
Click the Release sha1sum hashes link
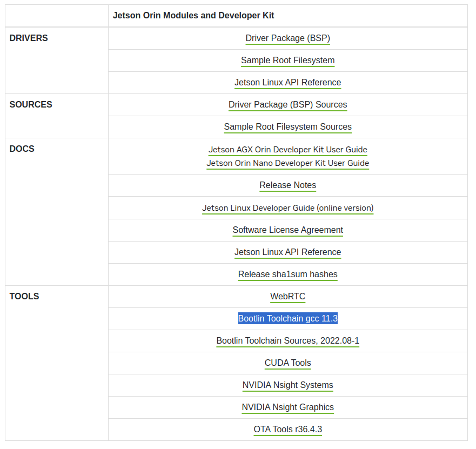click(x=287, y=274)
